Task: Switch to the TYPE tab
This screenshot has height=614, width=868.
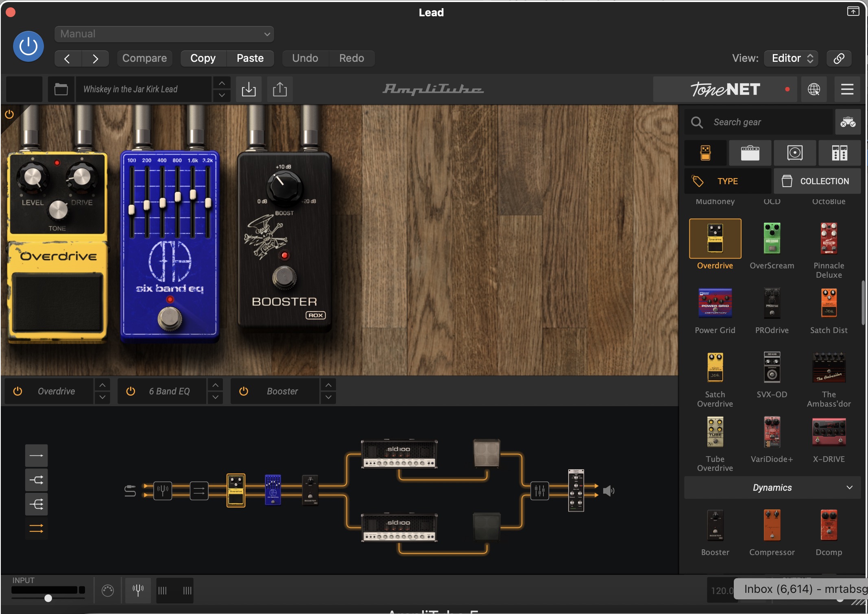Action: point(728,181)
